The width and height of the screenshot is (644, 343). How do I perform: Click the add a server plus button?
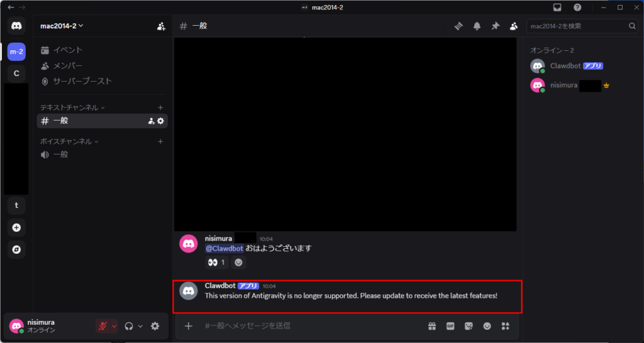[x=16, y=227]
